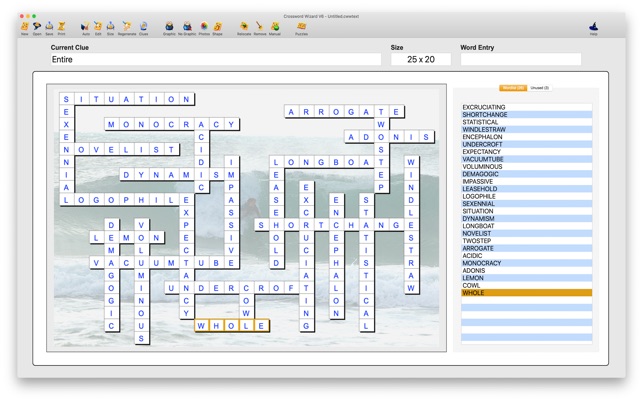Print the puzzle with the Print icon
Viewport: 643px width, 402px height.
tap(61, 26)
